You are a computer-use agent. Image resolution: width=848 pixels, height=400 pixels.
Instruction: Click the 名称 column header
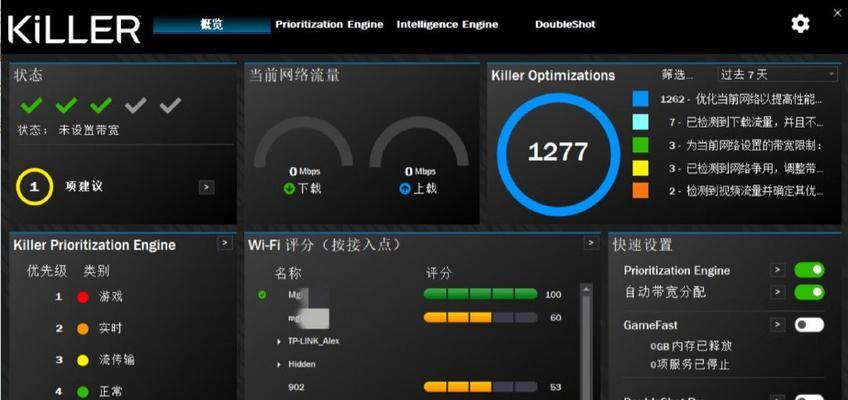(x=288, y=273)
